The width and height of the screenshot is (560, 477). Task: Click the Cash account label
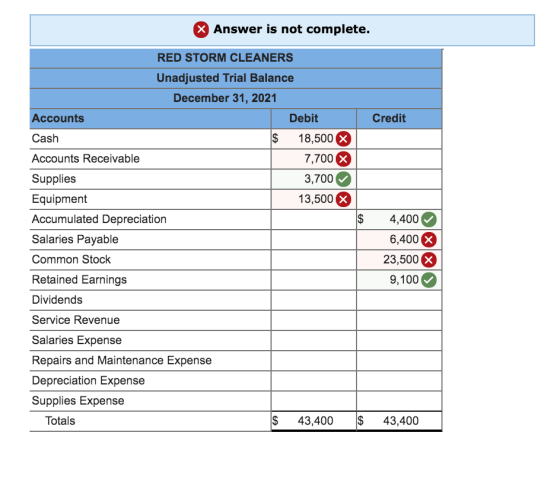[x=45, y=139]
